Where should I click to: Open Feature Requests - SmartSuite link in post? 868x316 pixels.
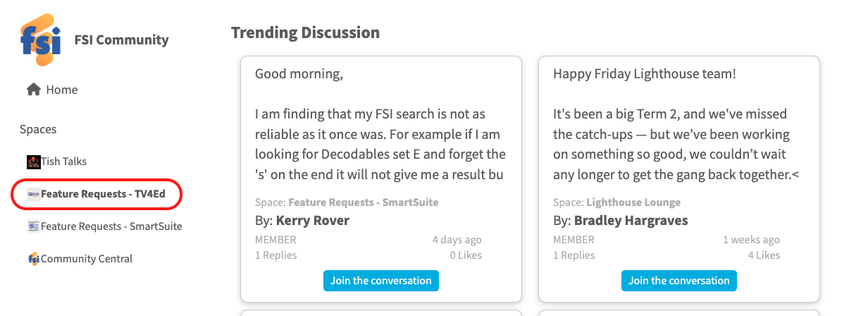point(363,202)
